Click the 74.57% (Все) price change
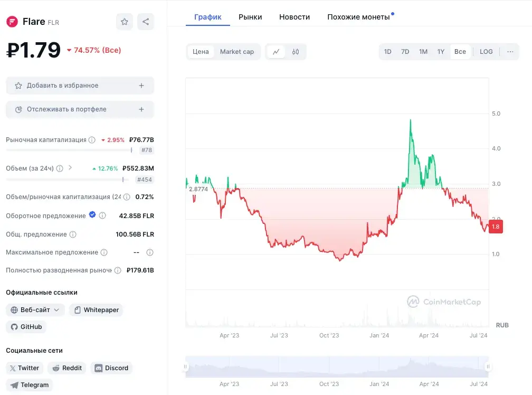Screen dimensions: 532x395 [x=94, y=50]
